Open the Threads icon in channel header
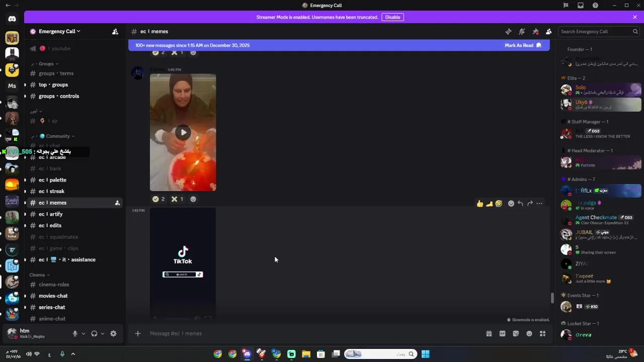Screen dimensions: 644x362 click(508, 31)
